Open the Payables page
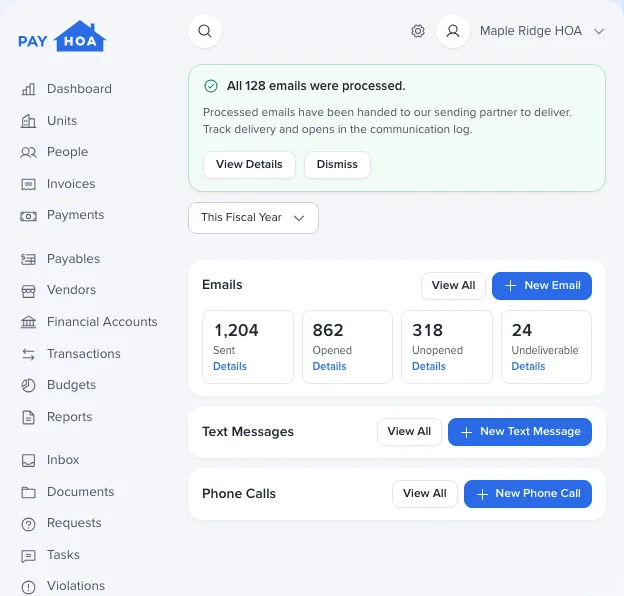 coord(73,259)
